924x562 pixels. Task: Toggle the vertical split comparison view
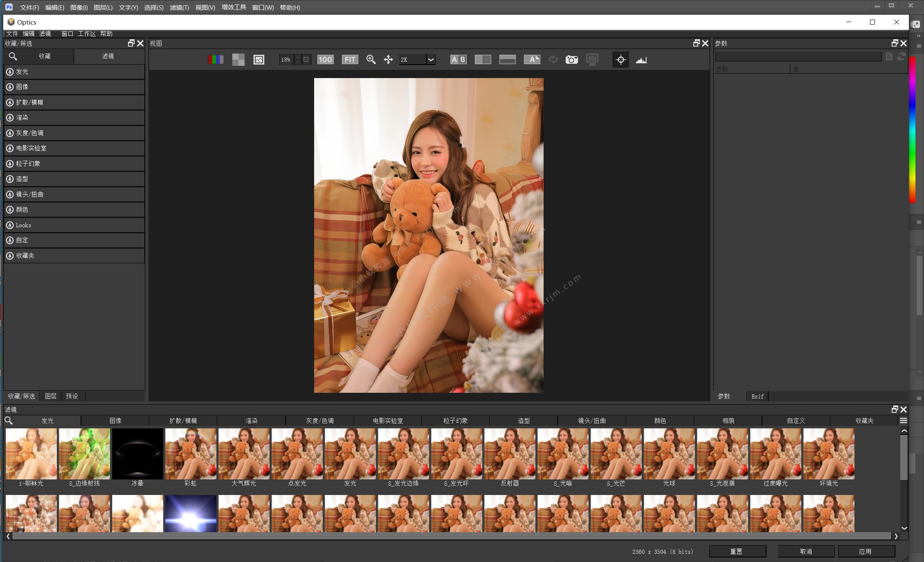tap(483, 60)
